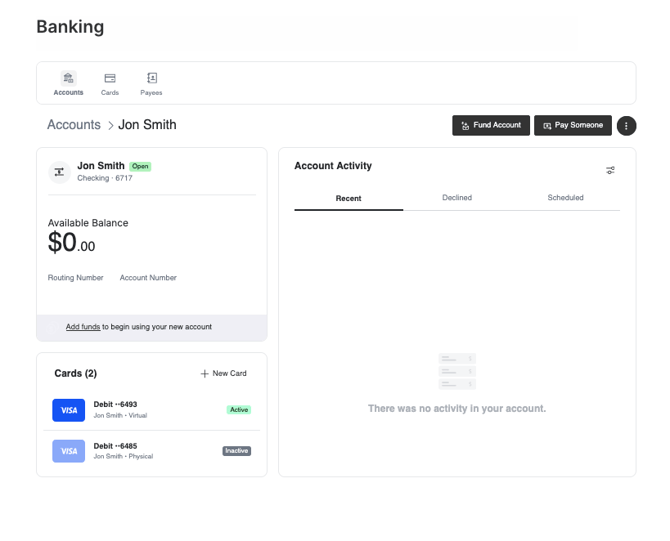Viewport: 670px width, 541px height.
Task: Click the checking account avatar icon
Action: point(59,172)
